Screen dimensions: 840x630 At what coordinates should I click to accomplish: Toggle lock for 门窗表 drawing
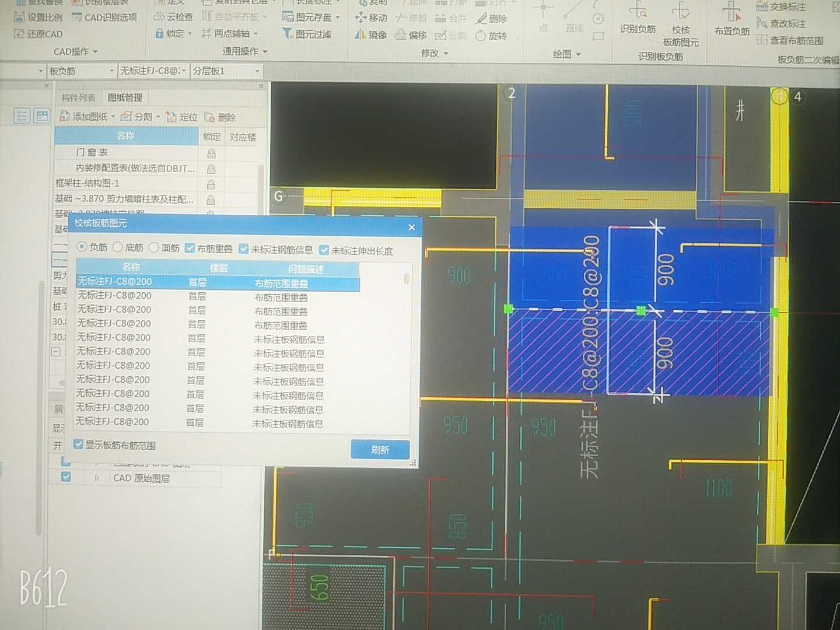click(x=211, y=153)
